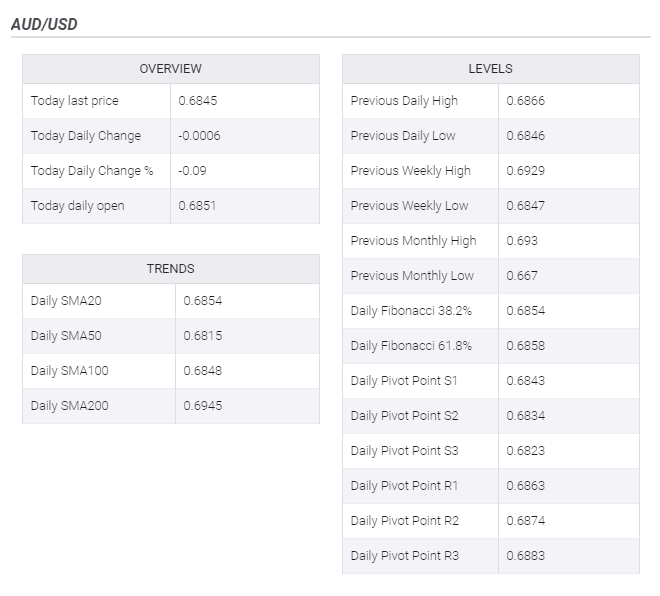
Task: Select the Pivot Point R2 value 0.6874
Action: coord(526,520)
